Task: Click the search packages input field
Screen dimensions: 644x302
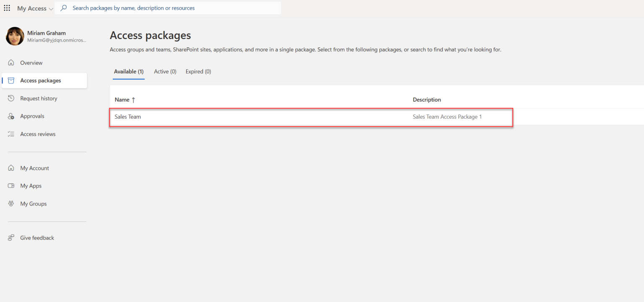Action: point(168,8)
